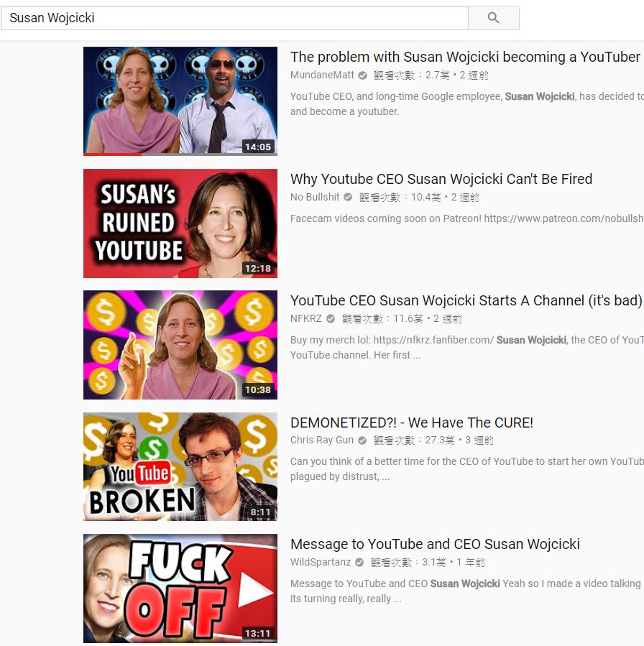The width and height of the screenshot is (644, 646).
Task: Visit the NFKRZ channel
Action: pyautogui.click(x=306, y=319)
